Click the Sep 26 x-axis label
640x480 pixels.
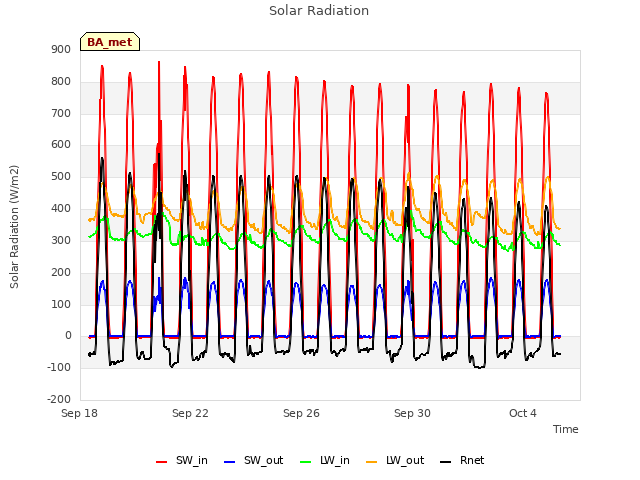pos(301,413)
